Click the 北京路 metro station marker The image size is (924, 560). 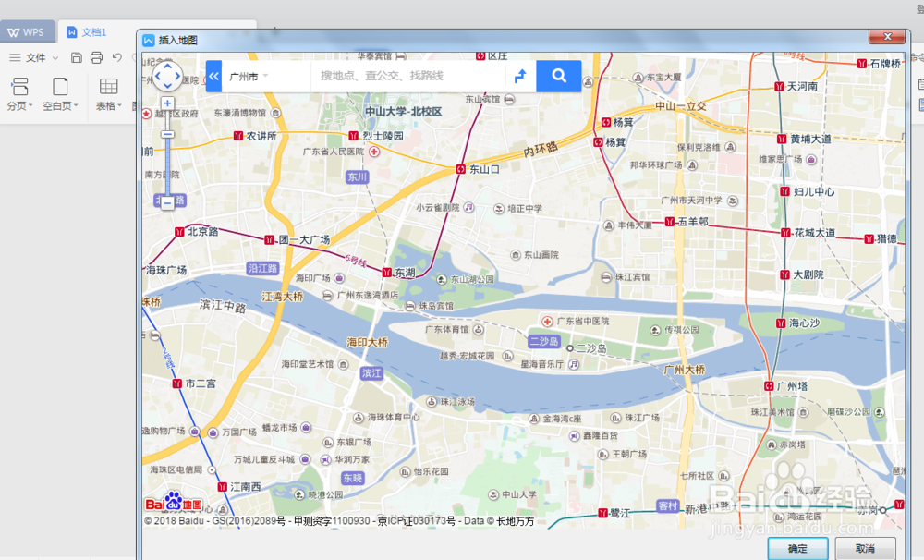tap(179, 232)
